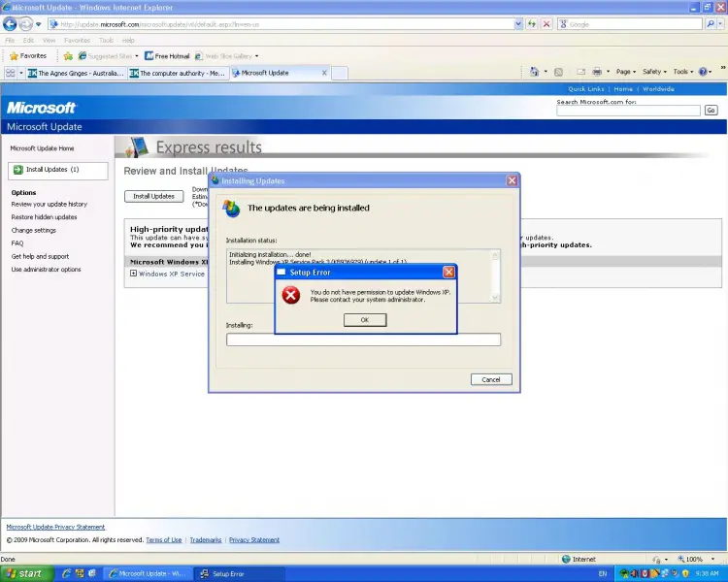
Task: Click the Windows Start button
Action: 25,573
